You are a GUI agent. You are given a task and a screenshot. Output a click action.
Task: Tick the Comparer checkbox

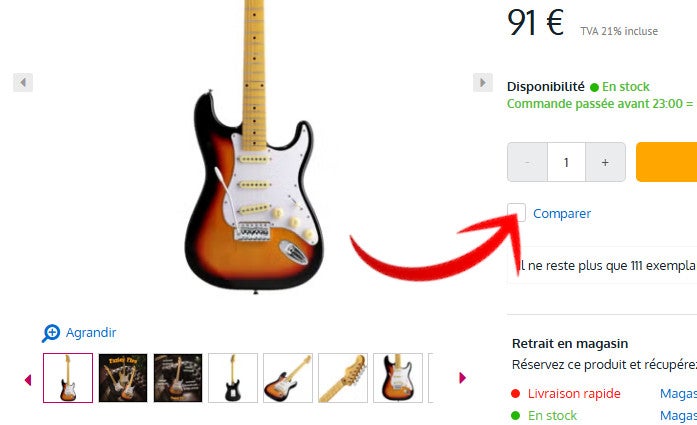[517, 212]
